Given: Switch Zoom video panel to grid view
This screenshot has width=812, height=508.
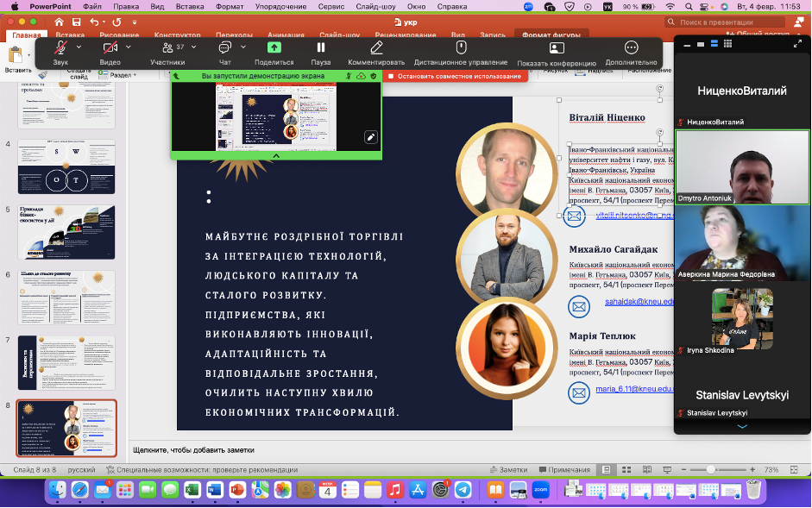Looking at the screenshot, I should point(727,44).
